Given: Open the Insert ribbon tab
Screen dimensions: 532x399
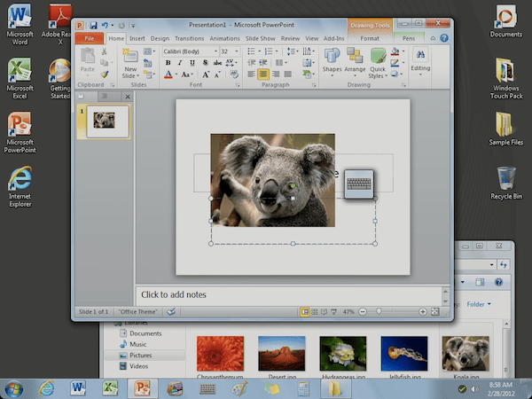Looking at the screenshot, I should (x=137, y=38).
